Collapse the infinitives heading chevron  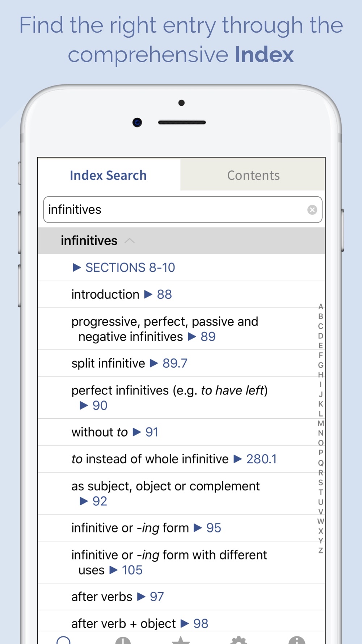point(130,241)
